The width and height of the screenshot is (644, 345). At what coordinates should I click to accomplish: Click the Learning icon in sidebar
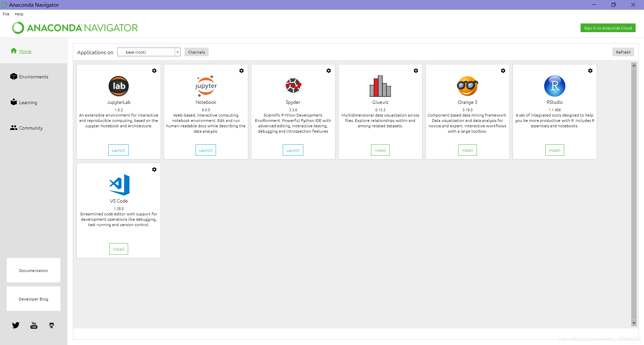tap(14, 102)
